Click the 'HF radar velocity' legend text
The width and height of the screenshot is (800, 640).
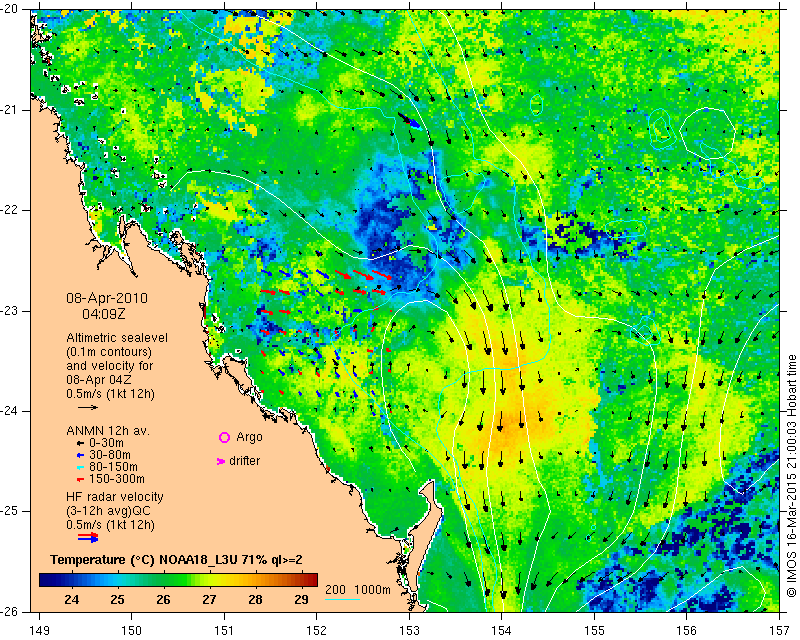(x=115, y=497)
